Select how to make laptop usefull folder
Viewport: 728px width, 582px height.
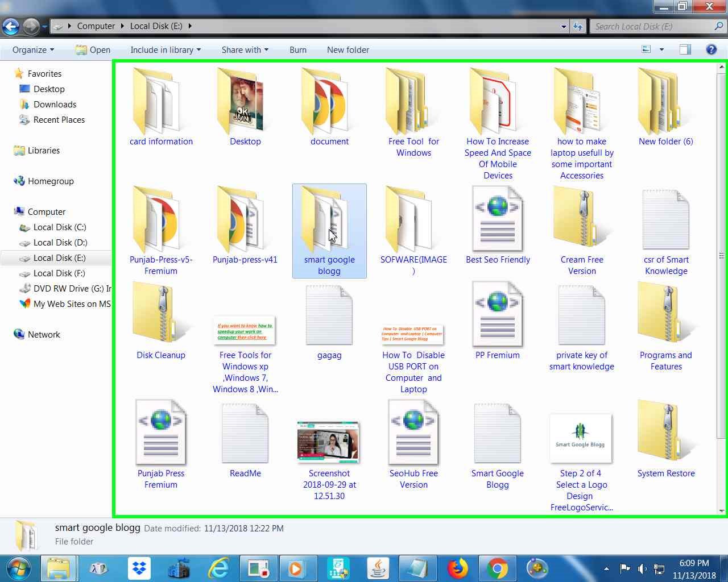(582, 123)
